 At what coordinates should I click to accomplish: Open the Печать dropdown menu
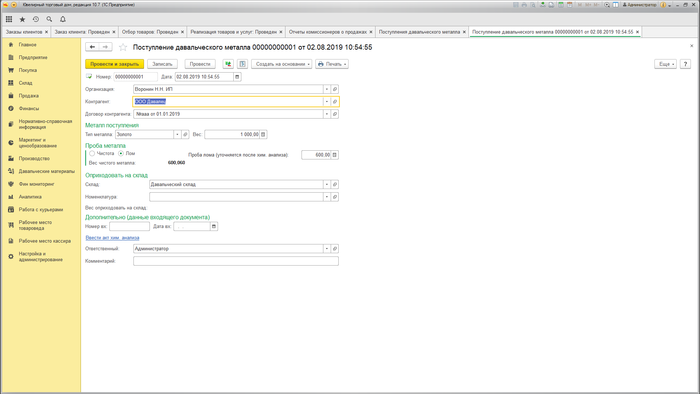coord(332,64)
